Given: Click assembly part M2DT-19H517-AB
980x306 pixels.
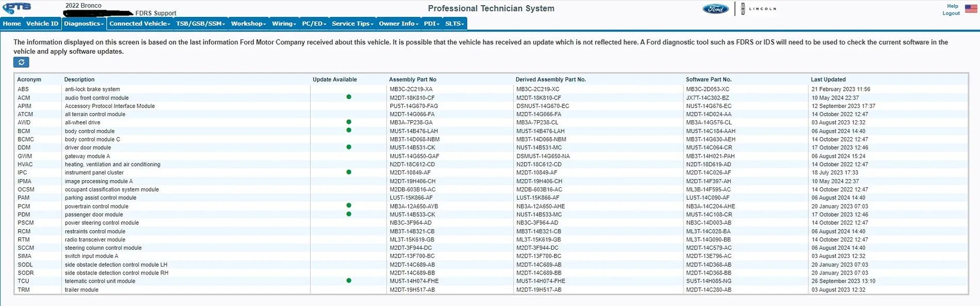Looking at the screenshot, I should tap(412, 289).
